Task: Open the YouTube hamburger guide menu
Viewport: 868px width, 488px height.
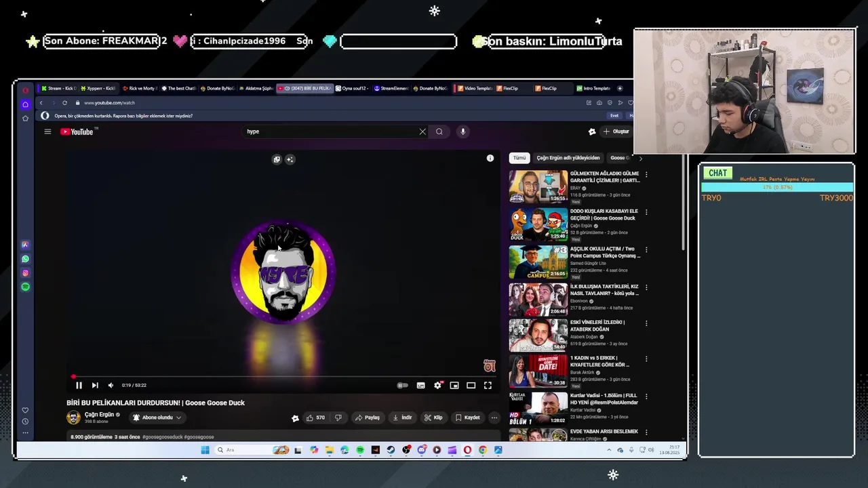Action: tap(47, 131)
